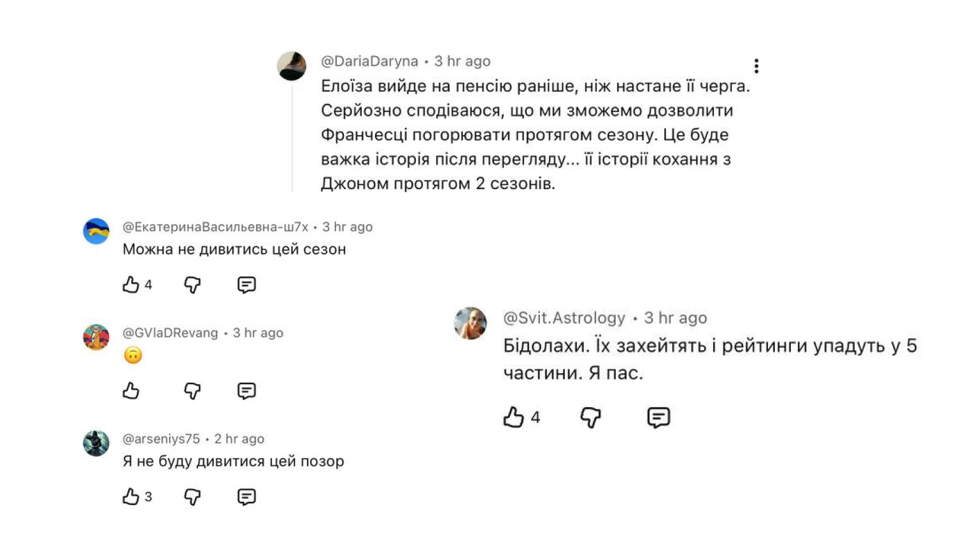Dislike the comment from @GVlaDRevang
Viewport: 980px width, 544px height.
click(x=192, y=390)
